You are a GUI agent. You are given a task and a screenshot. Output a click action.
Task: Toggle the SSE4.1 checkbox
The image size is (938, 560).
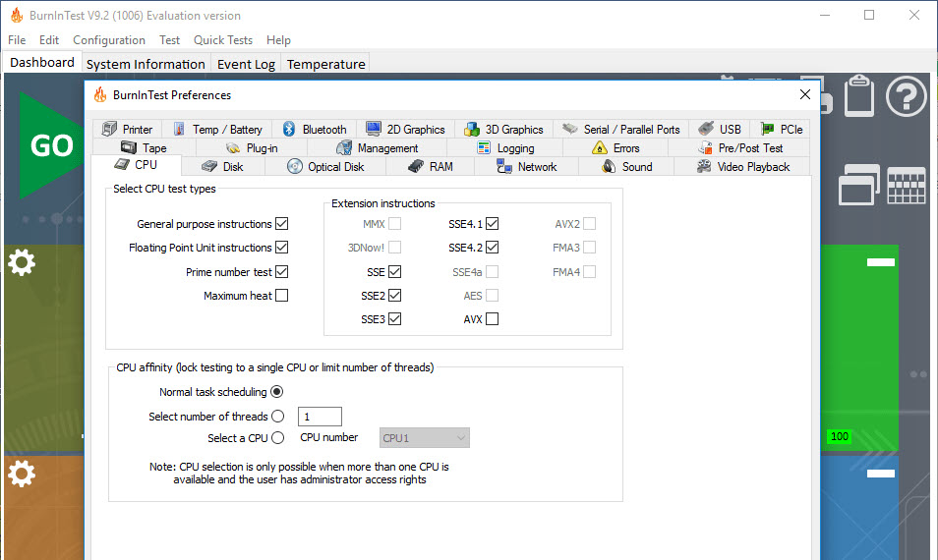[x=493, y=224]
